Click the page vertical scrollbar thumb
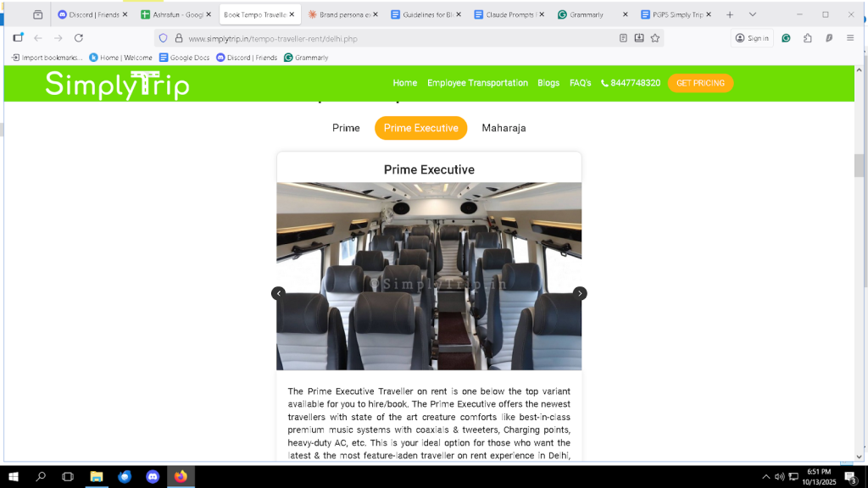 859,165
